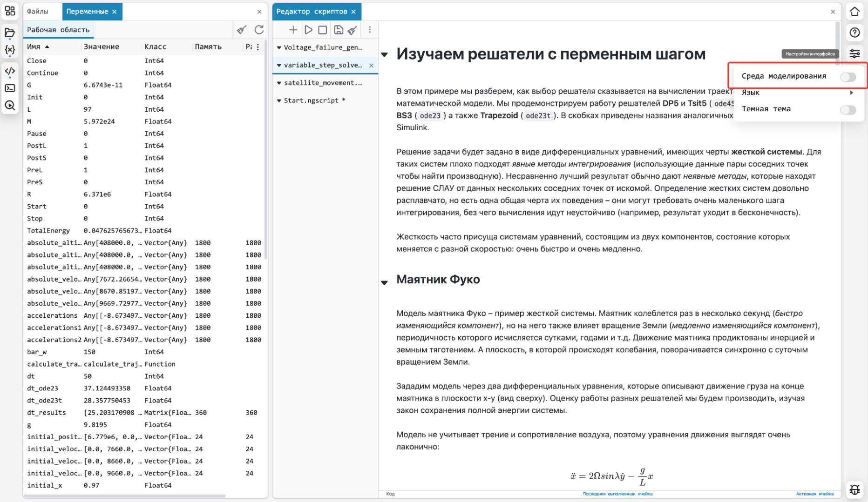Clear script output with broom icon
Viewport: 868px width, 502px height.
coord(353,30)
